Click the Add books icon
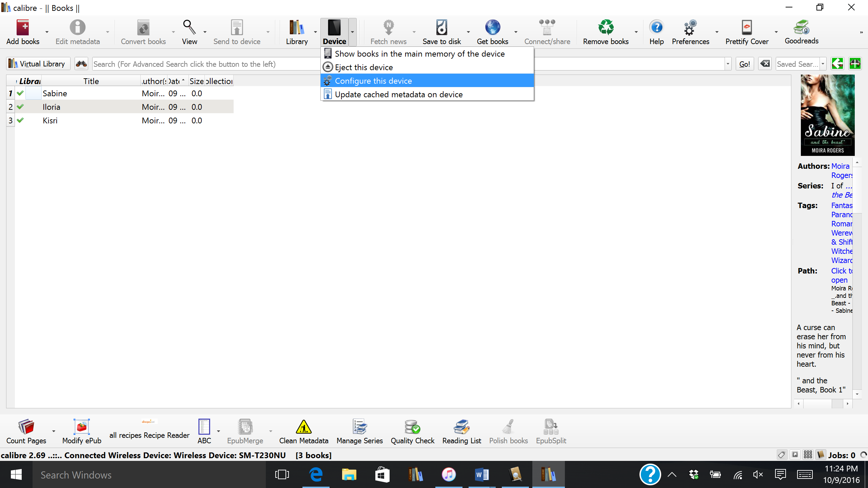 click(x=23, y=28)
